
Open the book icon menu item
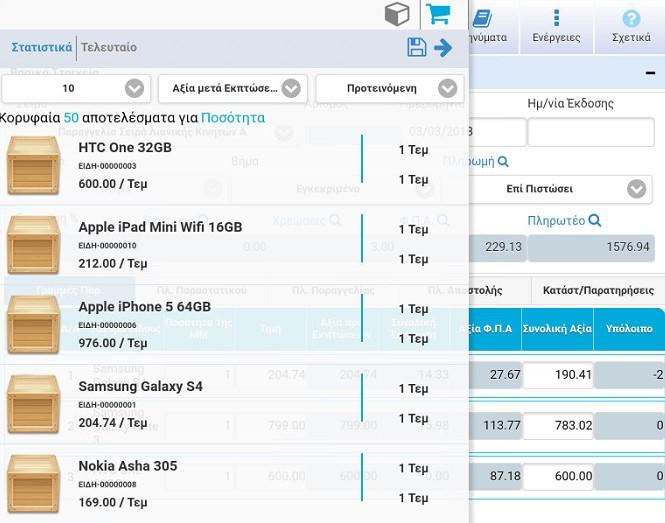[482, 19]
